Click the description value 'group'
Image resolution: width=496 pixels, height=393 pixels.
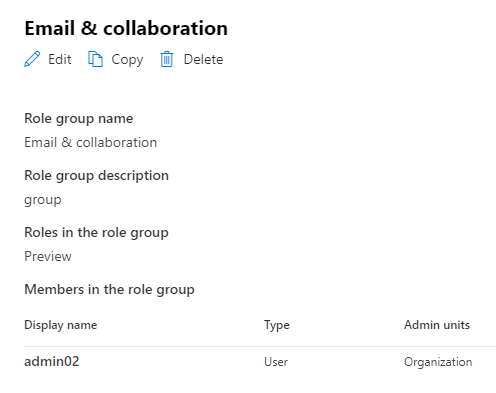pyautogui.click(x=43, y=200)
